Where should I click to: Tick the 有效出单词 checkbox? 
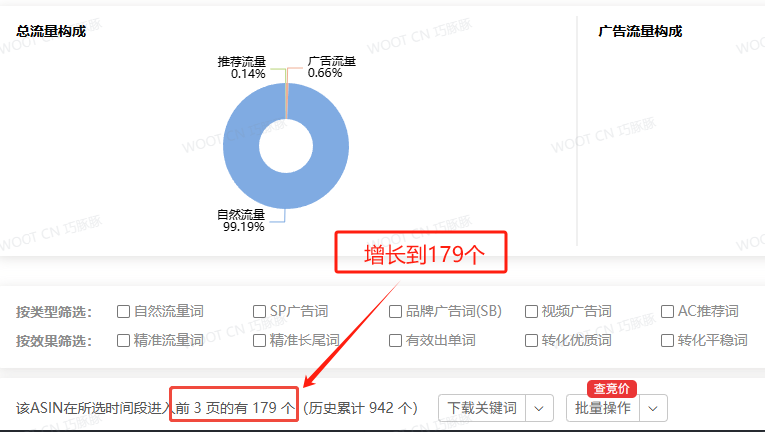tap(396, 341)
